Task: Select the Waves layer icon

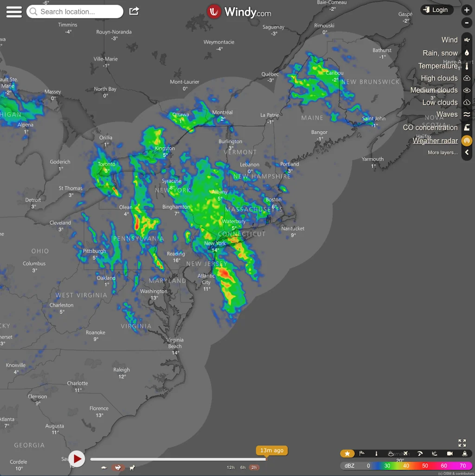Action: (467, 114)
